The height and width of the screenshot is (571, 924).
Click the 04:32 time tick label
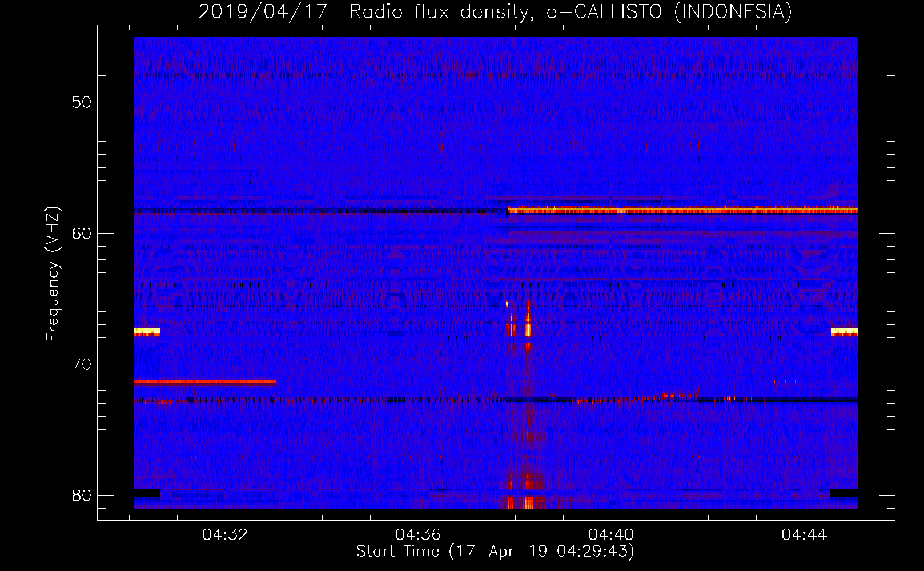click(x=226, y=535)
